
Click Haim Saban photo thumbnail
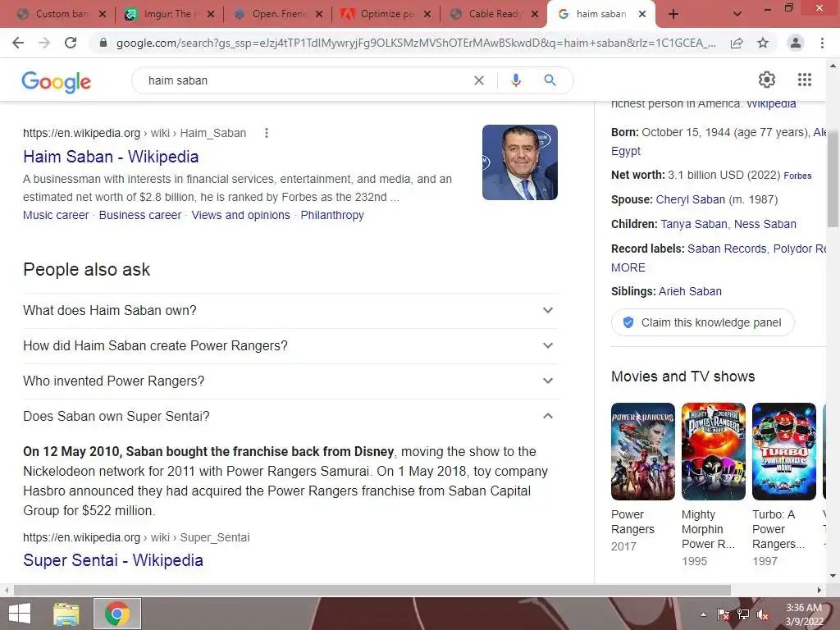point(519,162)
